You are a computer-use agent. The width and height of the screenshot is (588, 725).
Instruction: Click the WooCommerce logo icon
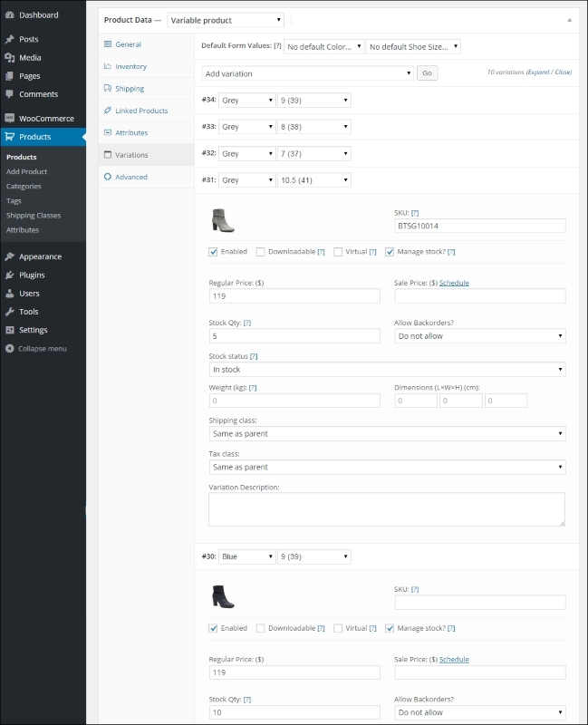click(x=10, y=118)
